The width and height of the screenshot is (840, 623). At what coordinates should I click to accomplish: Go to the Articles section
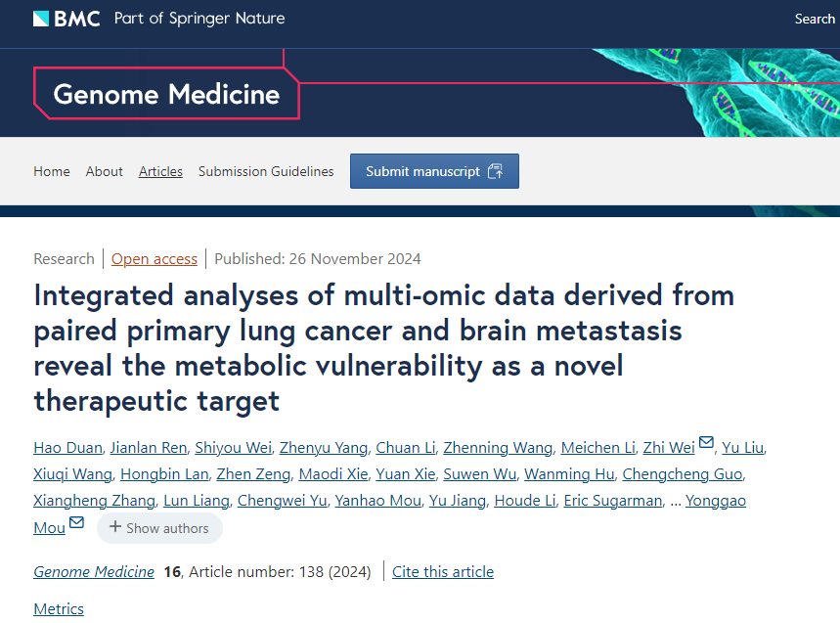160,171
